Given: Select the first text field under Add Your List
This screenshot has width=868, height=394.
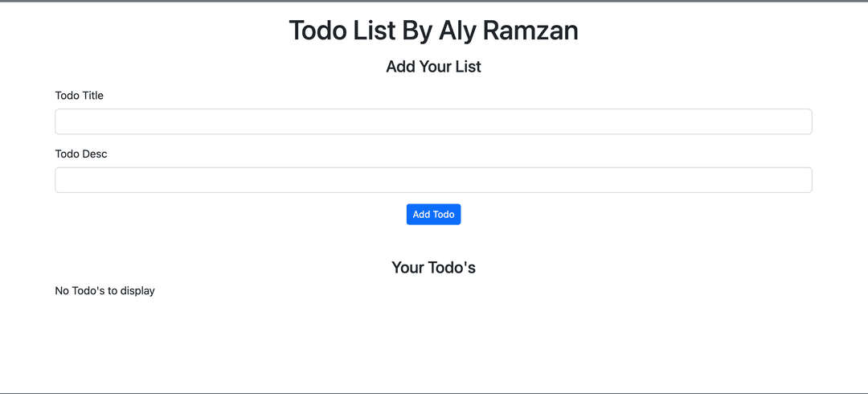Looking at the screenshot, I should [x=433, y=121].
